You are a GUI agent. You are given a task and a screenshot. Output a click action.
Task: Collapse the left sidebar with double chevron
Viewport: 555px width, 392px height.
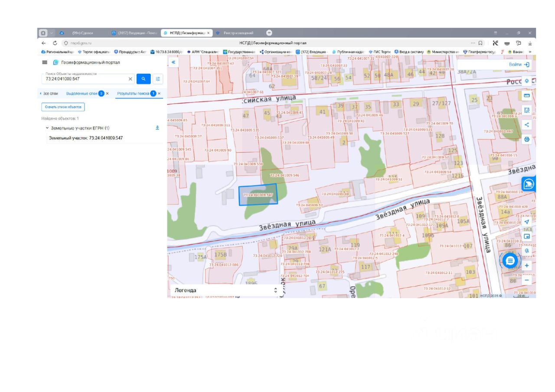coord(173,62)
